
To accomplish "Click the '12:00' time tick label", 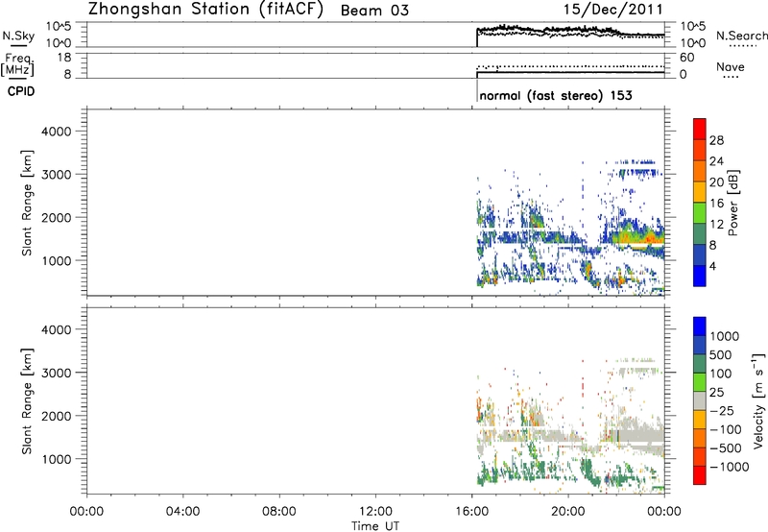I will tap(375, 512).
